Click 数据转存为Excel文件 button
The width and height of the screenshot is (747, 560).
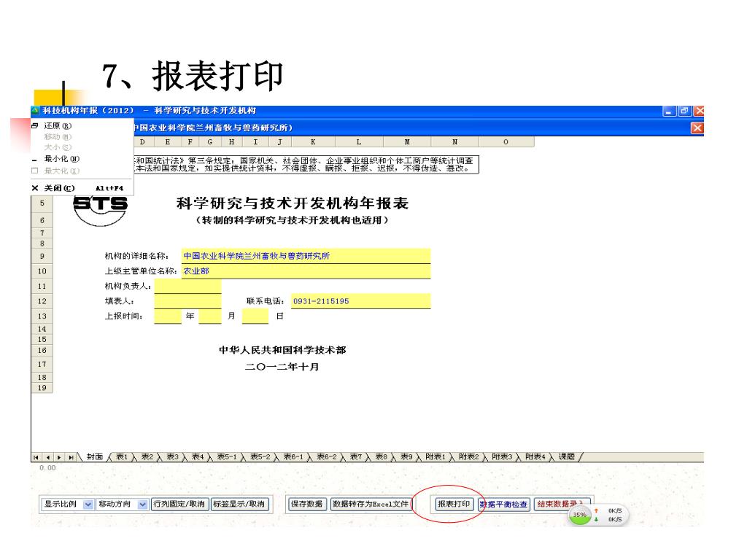coord(371,505)
